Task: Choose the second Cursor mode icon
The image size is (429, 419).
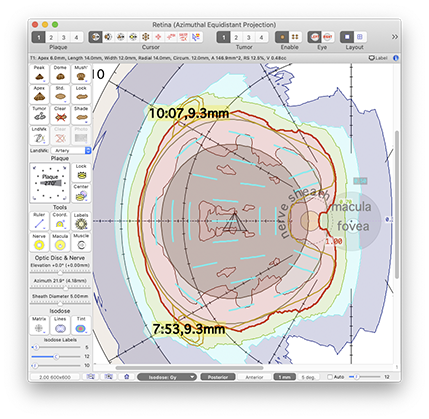Action: [x=108, y=37]
